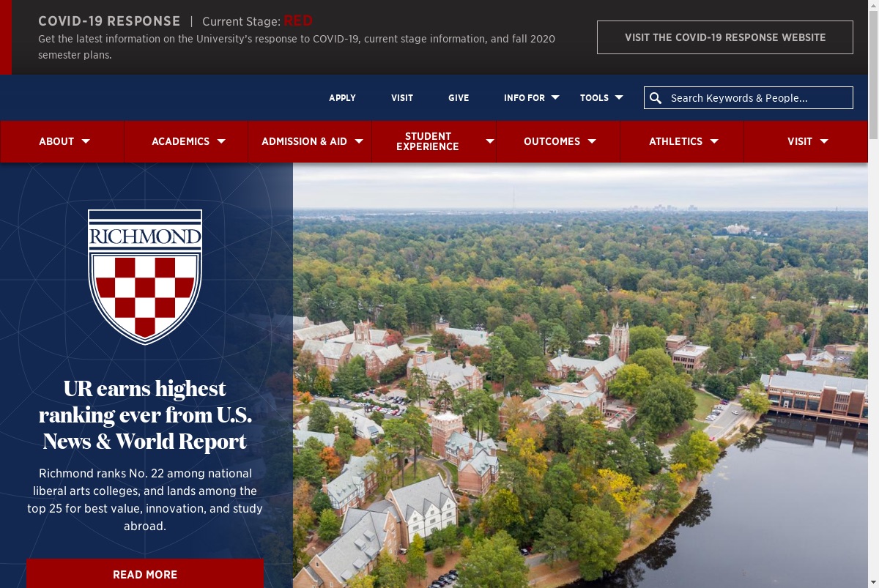Click the aerial campus photo
Image resolution: width=879 pixels, height=588 pixels.
tap(580, 375)
